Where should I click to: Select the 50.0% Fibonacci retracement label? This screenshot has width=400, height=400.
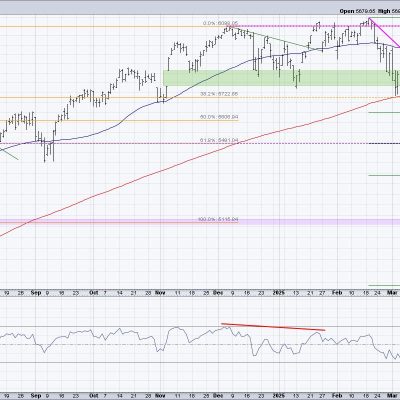(x=219, y=117)
